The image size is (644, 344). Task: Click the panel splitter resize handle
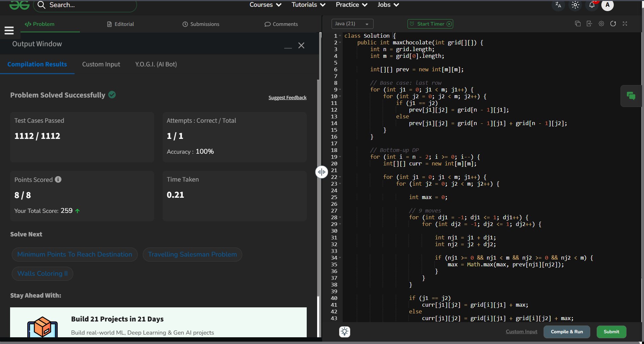click(x=321, y=172)
